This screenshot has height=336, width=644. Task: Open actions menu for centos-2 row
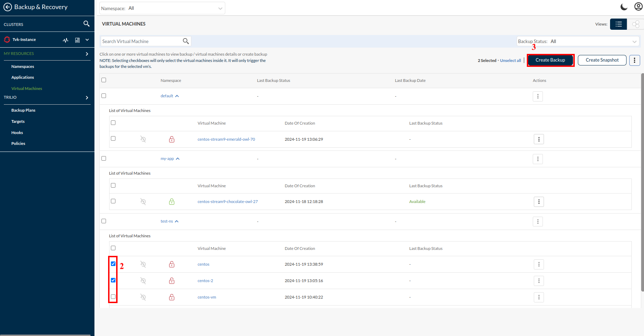539,281
